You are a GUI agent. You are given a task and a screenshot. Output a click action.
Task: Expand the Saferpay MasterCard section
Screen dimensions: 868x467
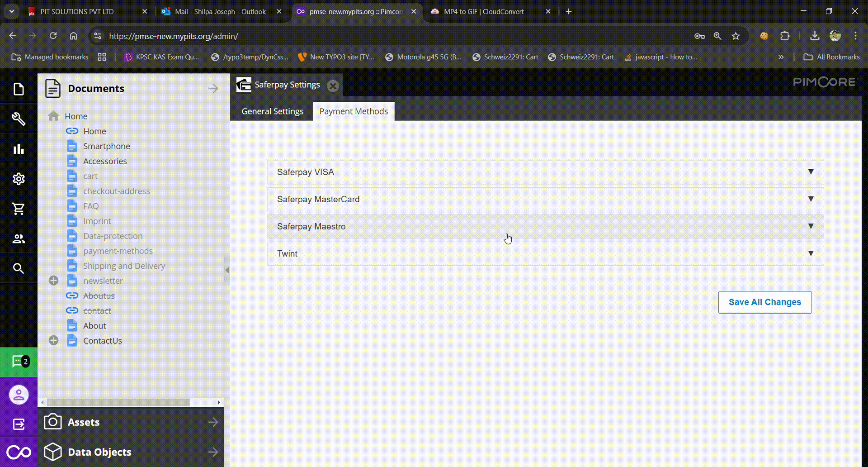[x=545, y=199]
